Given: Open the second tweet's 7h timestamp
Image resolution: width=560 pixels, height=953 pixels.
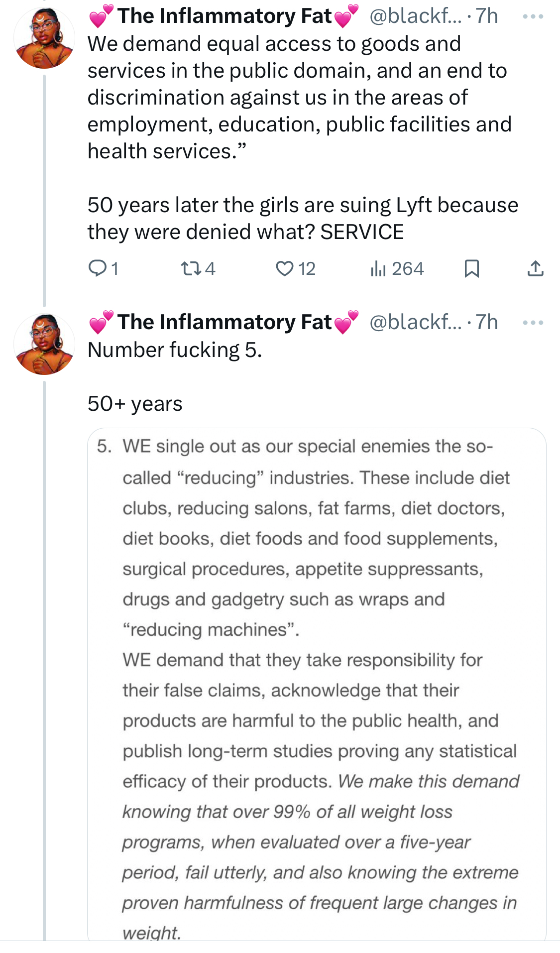Looking at the screenshot, I should 487,322.
